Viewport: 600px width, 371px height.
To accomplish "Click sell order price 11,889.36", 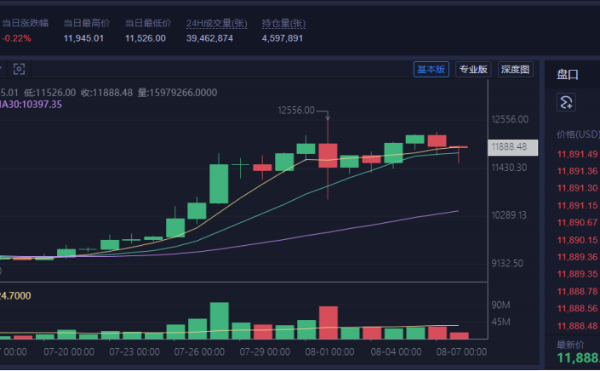I will (577, 257).
